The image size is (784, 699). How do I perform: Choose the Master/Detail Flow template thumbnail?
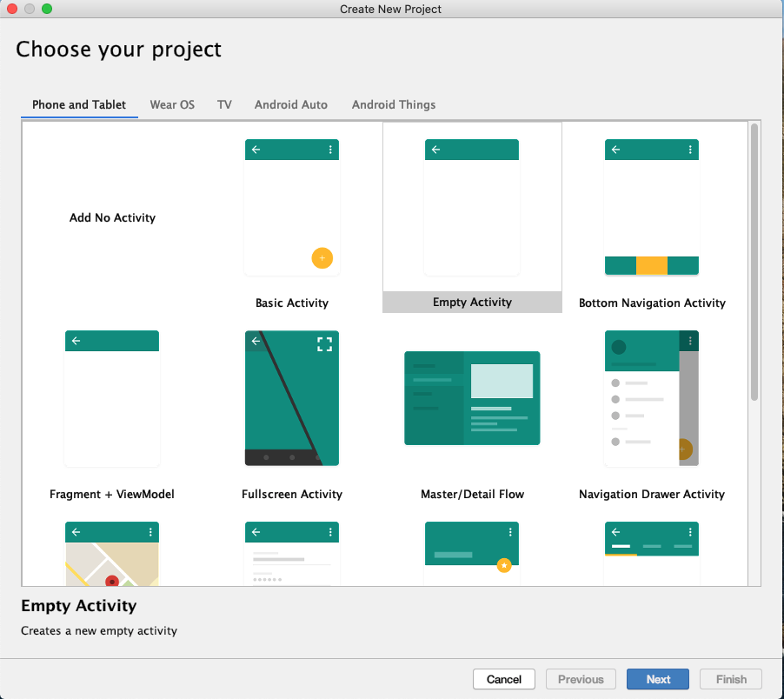[x=472, y=398]
